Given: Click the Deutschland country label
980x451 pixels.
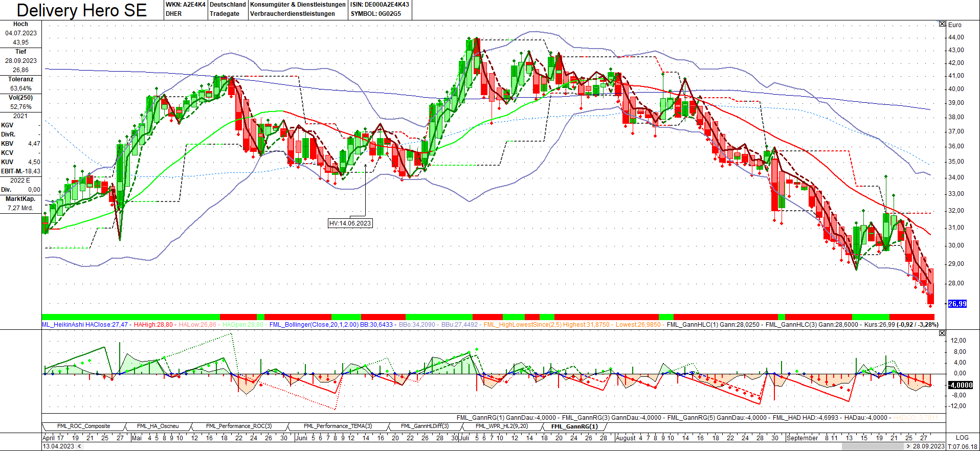Looking at the screenshot, I should coord(228,5).
